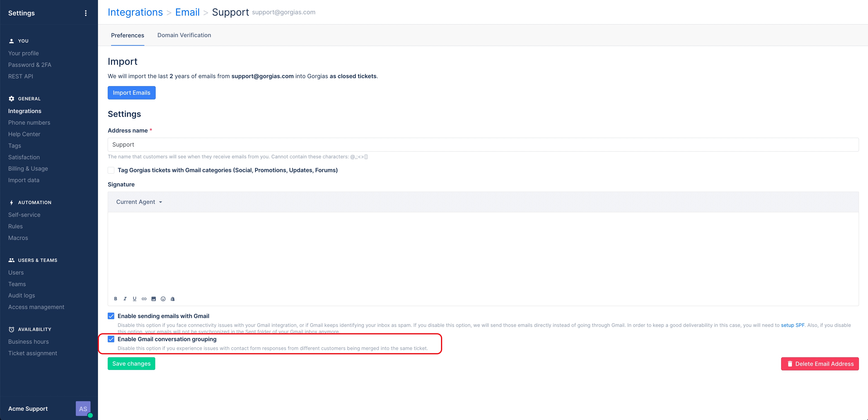Open Help Center settings
Image resolution: width=868 pixels, height=420 pixels.
[x=24, y=134]
